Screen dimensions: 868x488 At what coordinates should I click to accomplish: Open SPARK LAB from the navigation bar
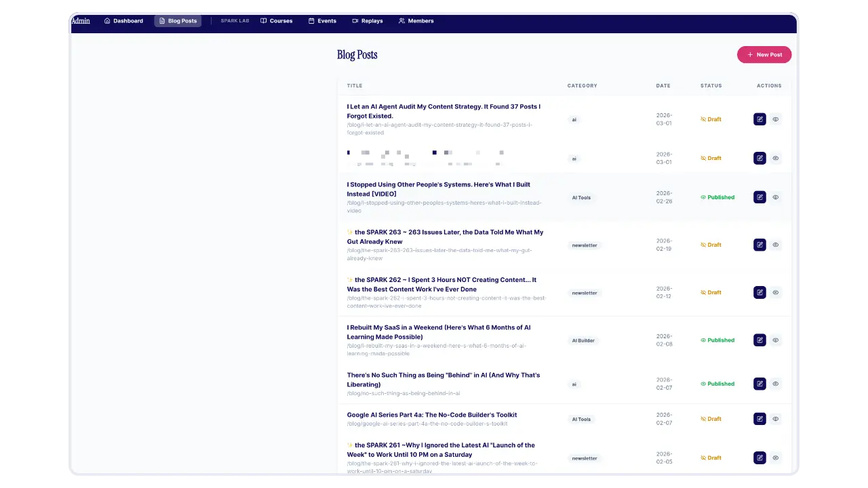pyautogui.click(x=235, y=21)
